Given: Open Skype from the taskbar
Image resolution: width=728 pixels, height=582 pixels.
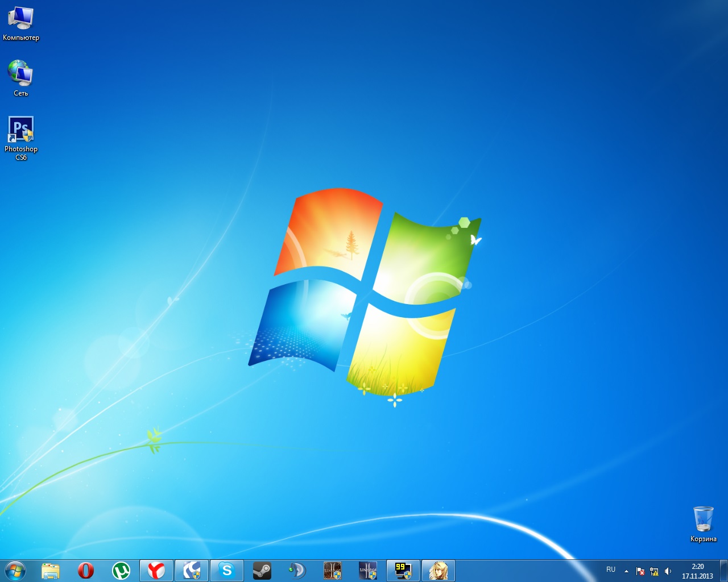Looking at the screenshot, I should coord(227,571).
